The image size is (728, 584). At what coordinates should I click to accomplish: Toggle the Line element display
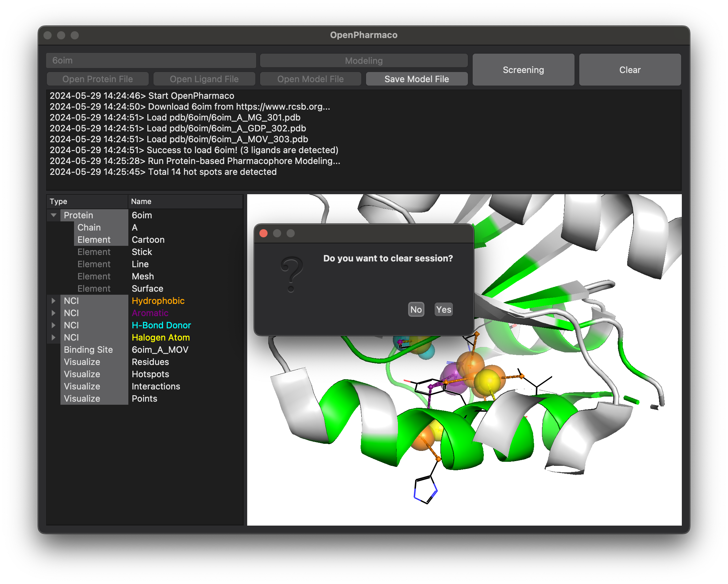(145, 264)
